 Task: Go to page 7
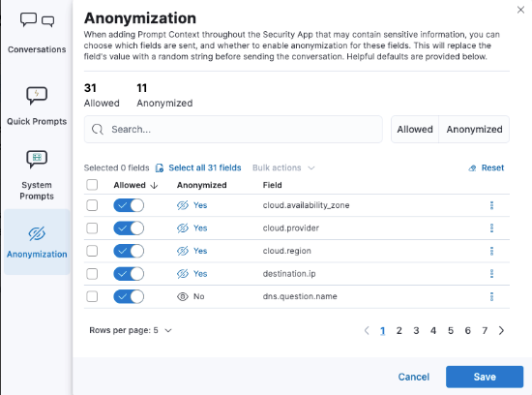pyautogui.click(x=485, y=330)
